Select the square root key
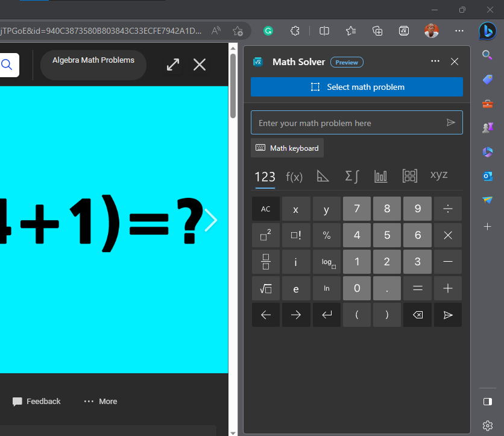This screenshot has width=504, height=436. pyautogui.click(x=266, y=288)
